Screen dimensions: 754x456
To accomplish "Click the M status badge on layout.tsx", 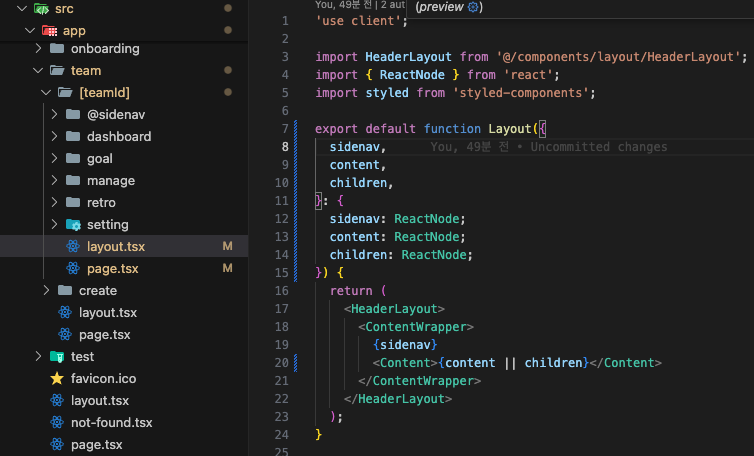I will (227, 246).
